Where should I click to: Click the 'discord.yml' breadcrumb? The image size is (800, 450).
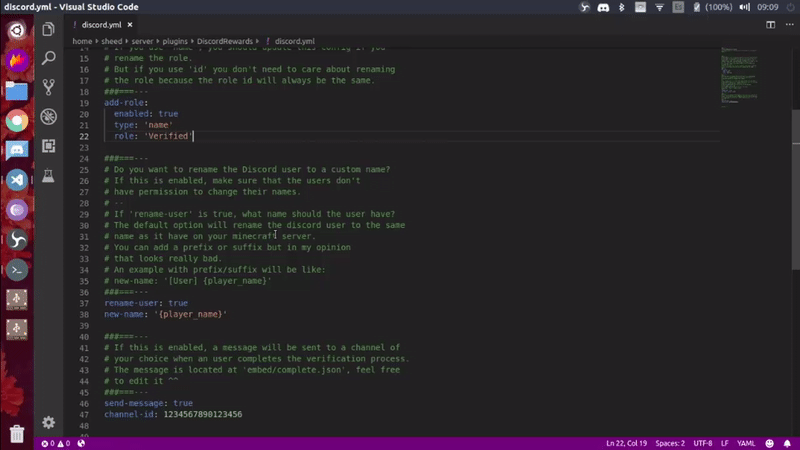(294, 41)
